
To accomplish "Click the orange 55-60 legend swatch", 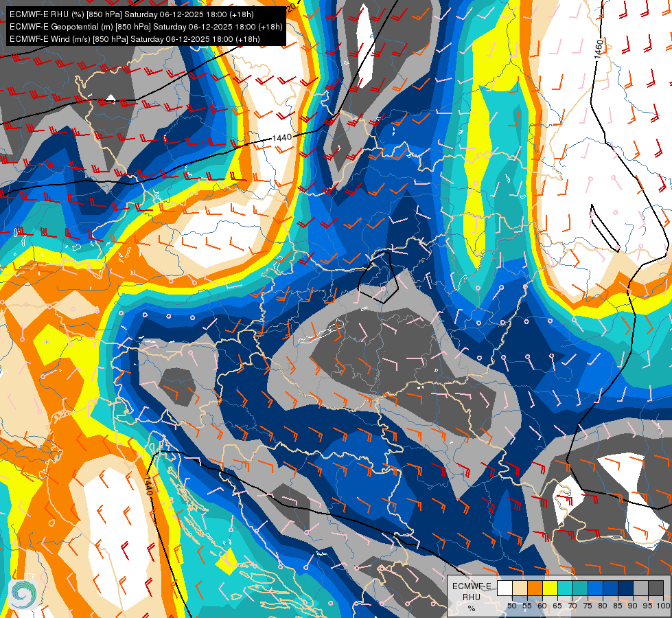I will tap(535, 588).
